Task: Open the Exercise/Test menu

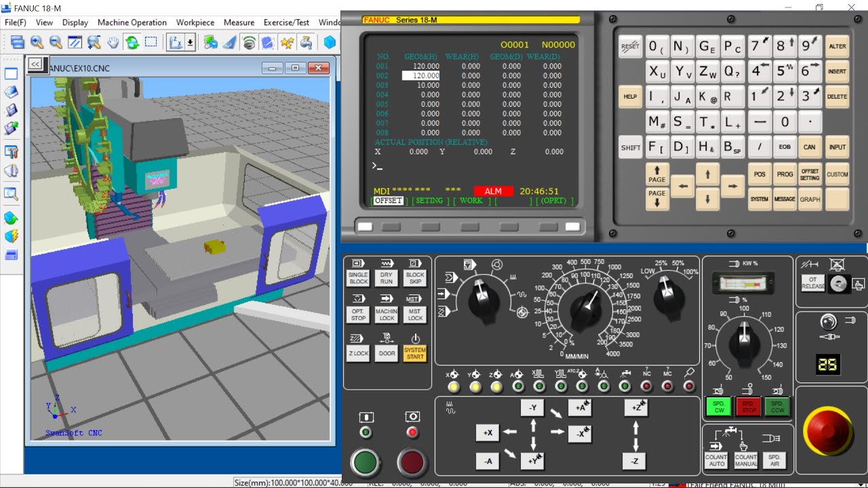Action: point(286,22)
